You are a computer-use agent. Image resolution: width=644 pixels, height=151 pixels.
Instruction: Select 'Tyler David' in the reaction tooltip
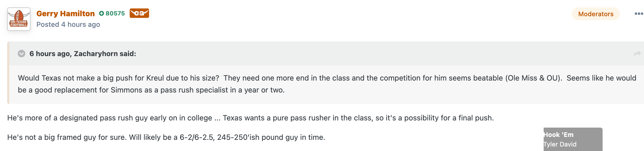[560, 144]
